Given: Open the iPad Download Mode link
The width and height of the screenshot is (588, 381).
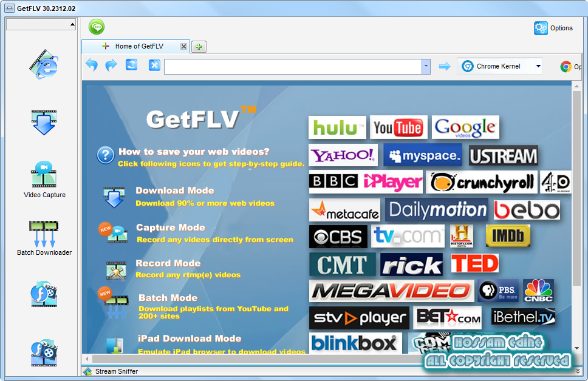Looking at the screenshot, I should pos(190,339).
